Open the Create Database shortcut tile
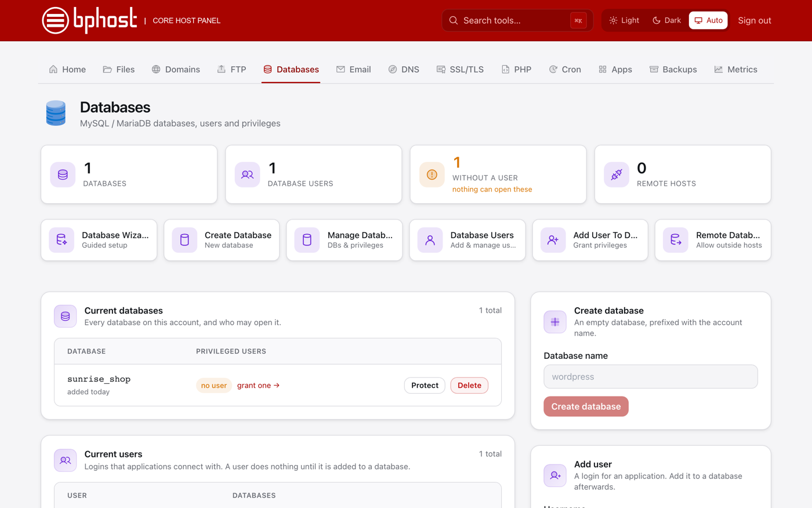 pyautogui.click(x=222, y=240)
